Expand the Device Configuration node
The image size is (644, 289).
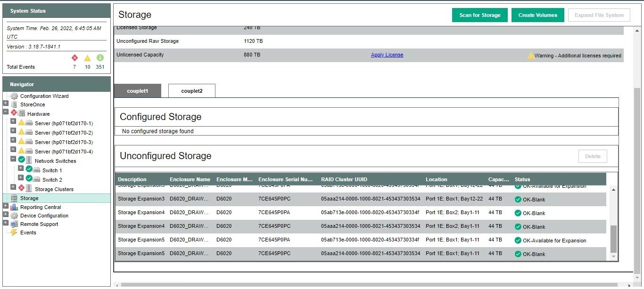[x=6, y=214]
